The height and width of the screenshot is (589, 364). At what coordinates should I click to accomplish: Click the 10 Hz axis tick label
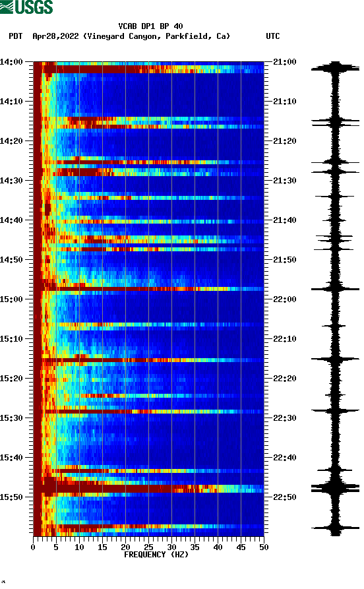tap(79, 547)
